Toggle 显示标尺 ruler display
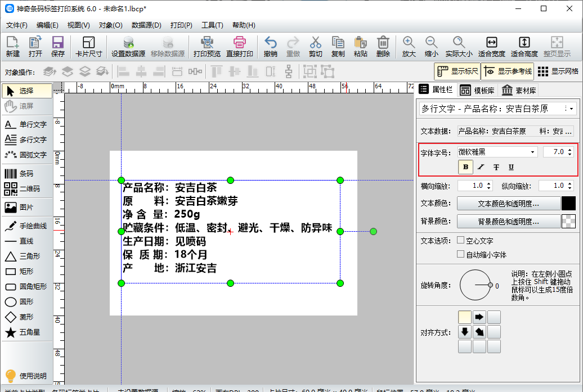 [458, 71]
